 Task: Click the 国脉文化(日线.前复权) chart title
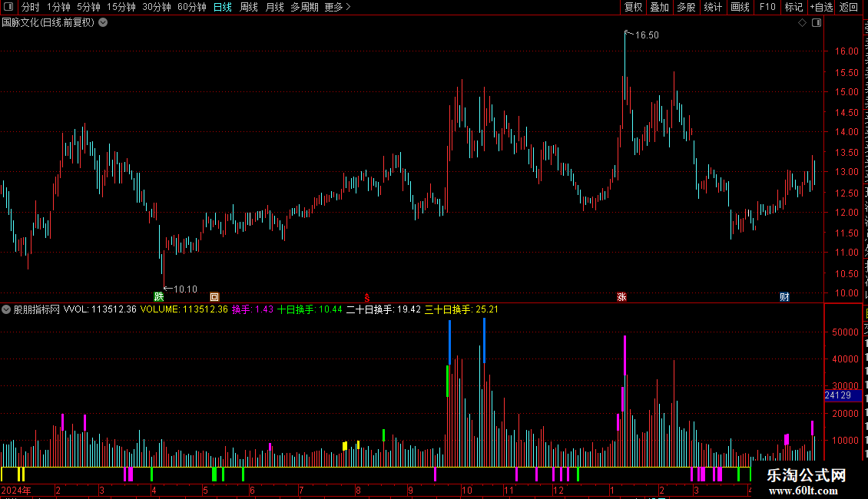tap(48, 23)
